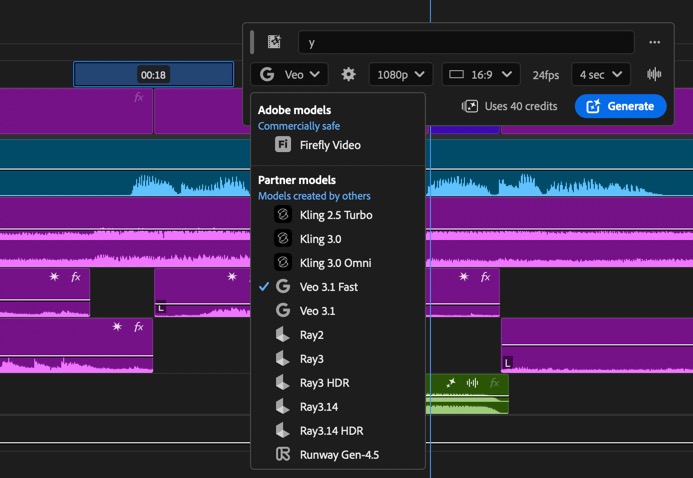Click into the prompt text field

(466, 42)
